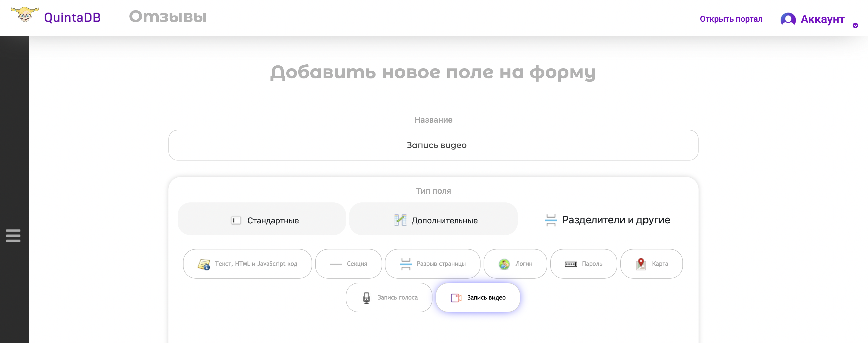The width and height of the screenshot is (868, 343).
Task: Open the Отзывы form title
Action: pos(167,17)
